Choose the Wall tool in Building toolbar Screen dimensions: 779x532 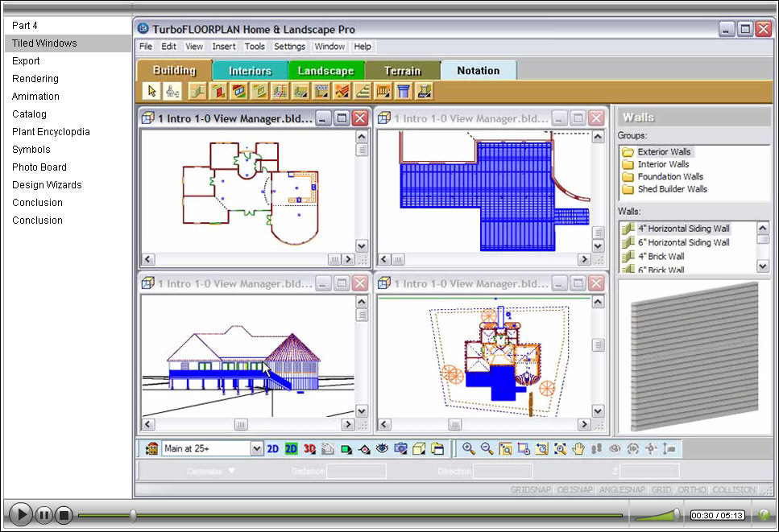pos(197,91)
